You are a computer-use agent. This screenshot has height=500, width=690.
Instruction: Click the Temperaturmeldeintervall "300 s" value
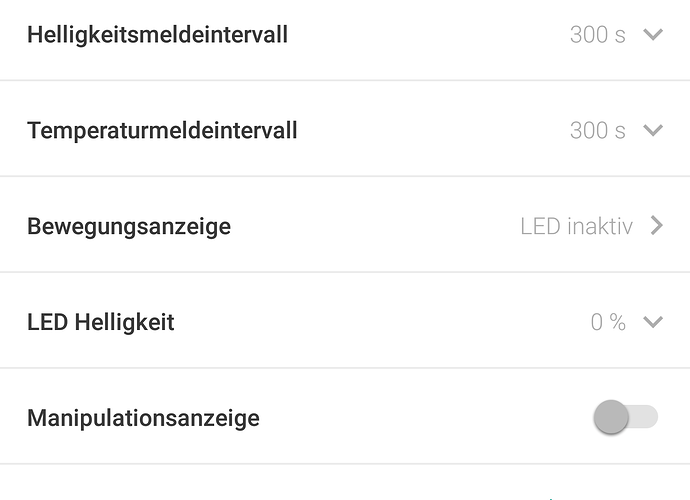coord(597,131)
